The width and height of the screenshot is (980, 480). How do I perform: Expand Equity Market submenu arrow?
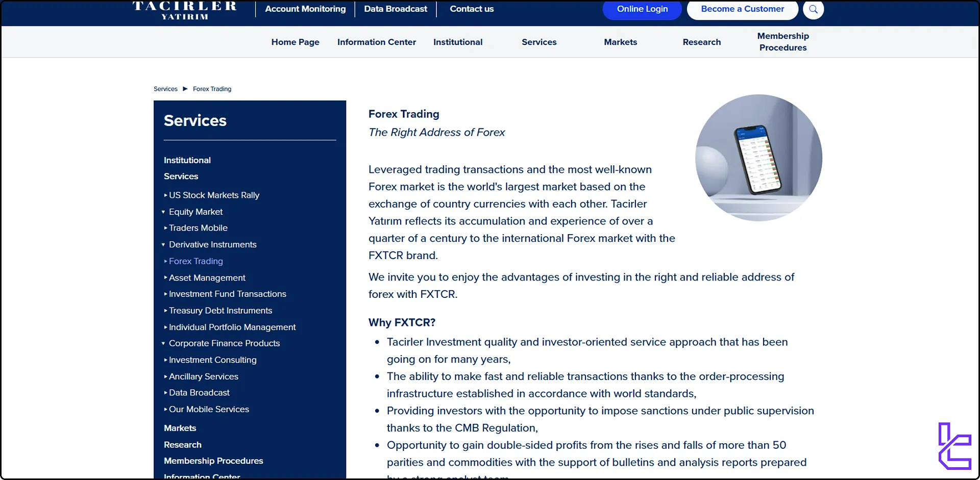[163, 212]
